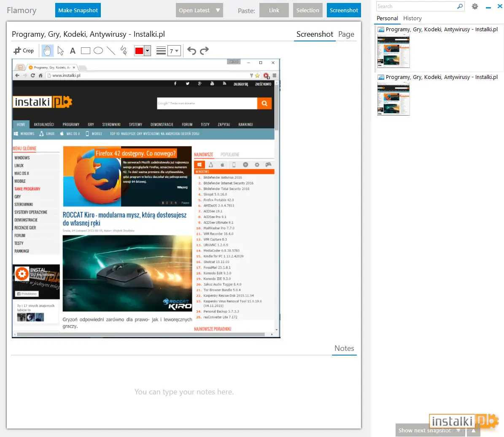The height and width of the screenshot is (437, 504).
Task: Switch to the POPULARNE list tab
Action: (x=230, y=155)
